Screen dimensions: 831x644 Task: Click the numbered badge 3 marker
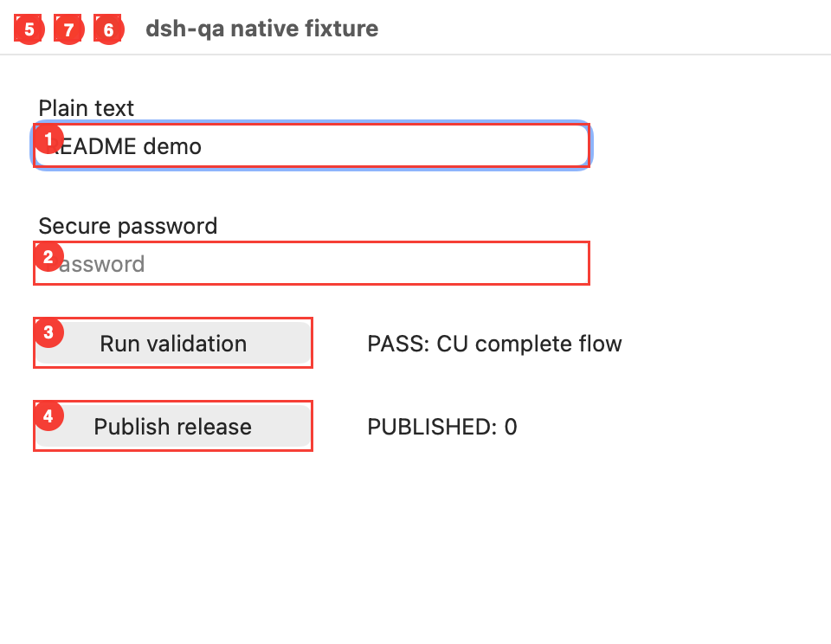48,332
